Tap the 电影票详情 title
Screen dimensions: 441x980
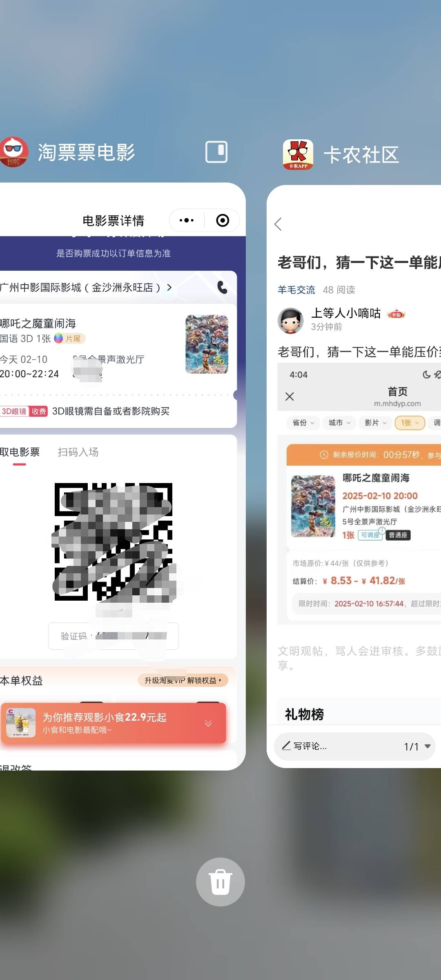tap(114, 221)
